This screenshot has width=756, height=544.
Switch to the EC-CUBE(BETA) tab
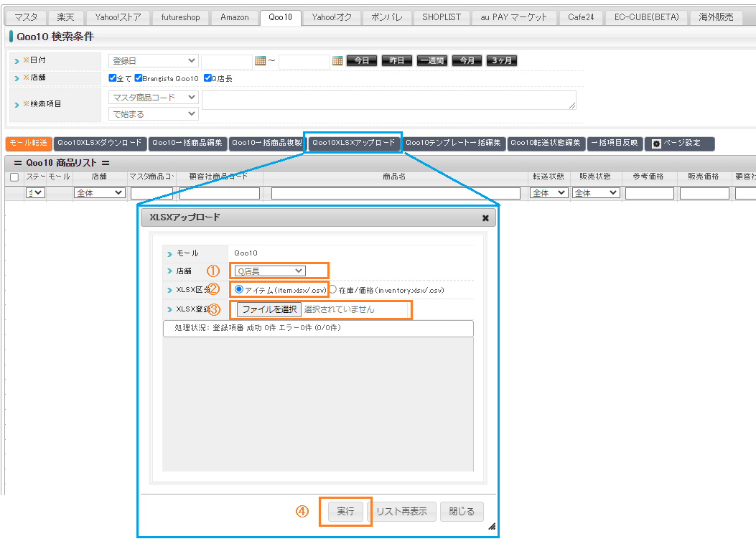coord(647,17)
